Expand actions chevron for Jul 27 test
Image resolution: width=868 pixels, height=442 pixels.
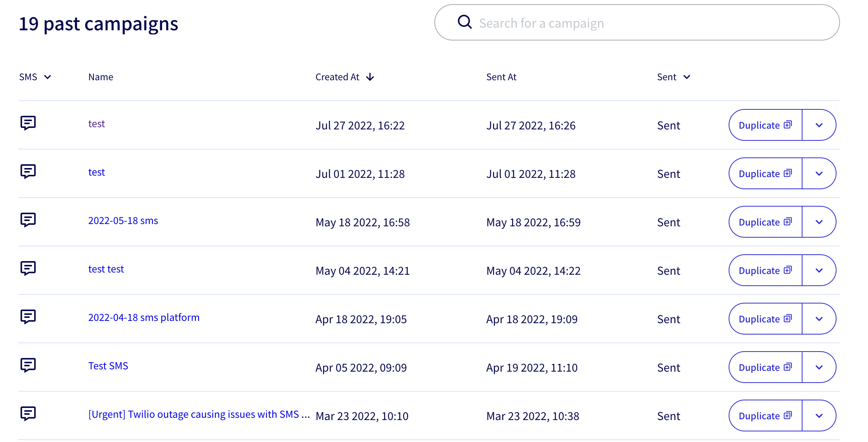click(x=819, y=125)
